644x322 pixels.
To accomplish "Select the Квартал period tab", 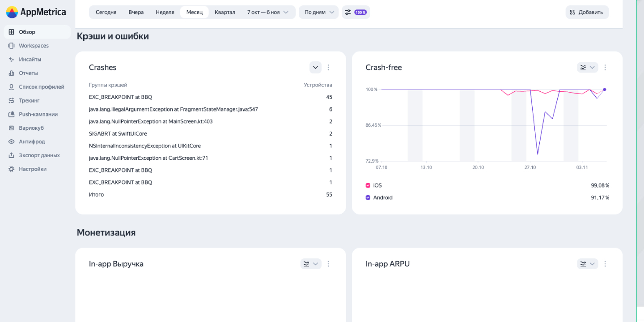I will pyautogui.click(x=225, y=12).
